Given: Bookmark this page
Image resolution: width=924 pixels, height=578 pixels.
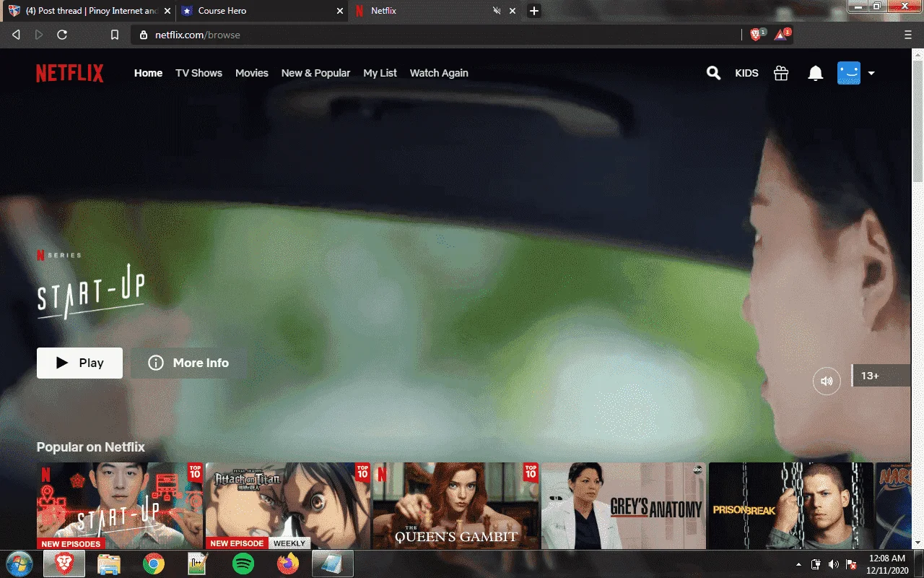Looking at the screenshot, I should tap(114, 35).
